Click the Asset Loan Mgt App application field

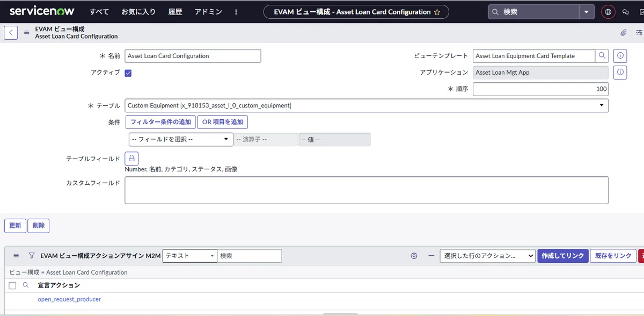(x=541, y=73)
